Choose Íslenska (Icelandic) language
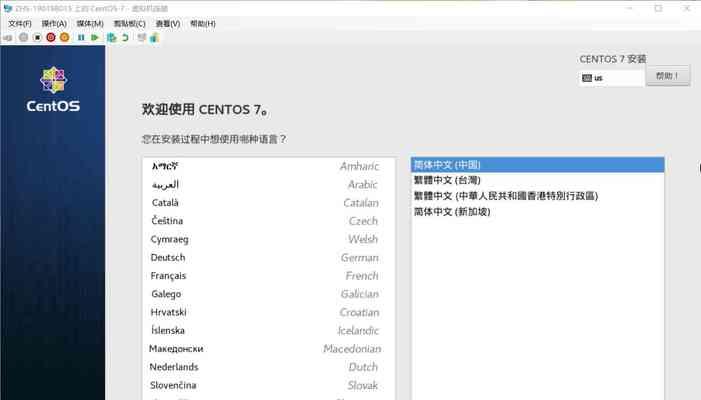This screenshot has height=400, width=701. point(269,330)
